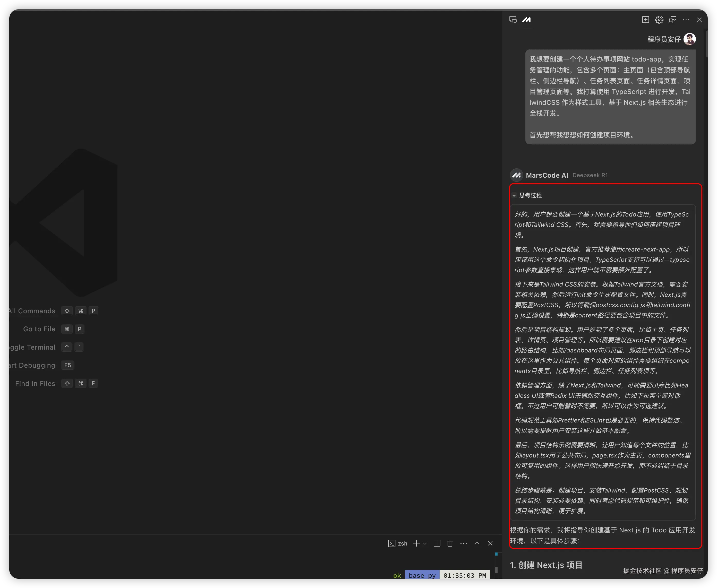Screen dimensions: 717x588
Task: Click the user feedback icon
Action: click(x=672, y=20)
